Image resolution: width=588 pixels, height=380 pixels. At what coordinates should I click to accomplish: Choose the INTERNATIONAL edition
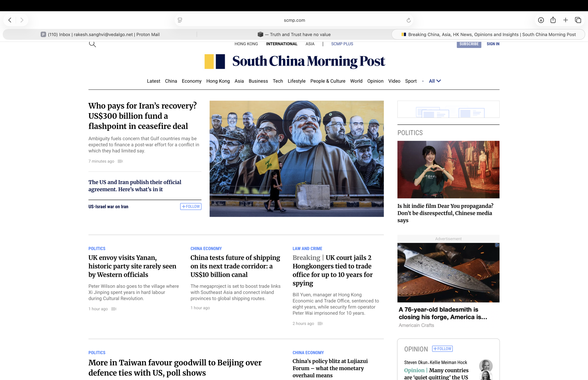pyautogui.click(x=282, y=44)
